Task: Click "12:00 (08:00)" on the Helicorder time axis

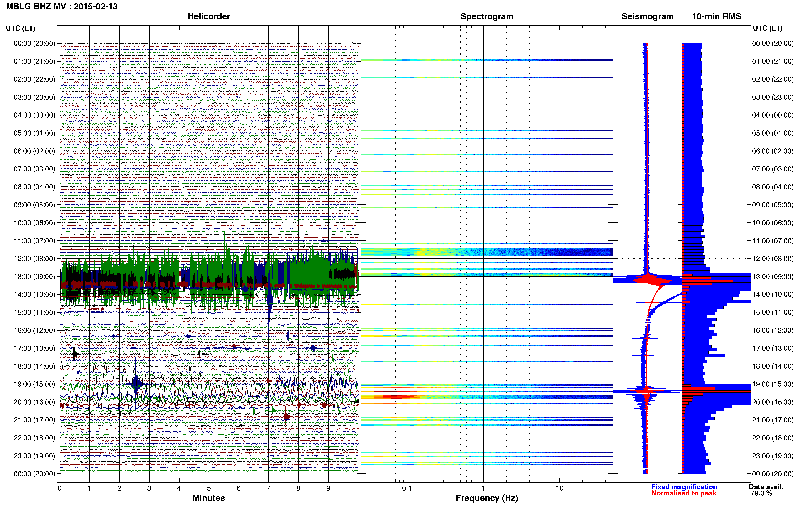Action: point(34,259)
